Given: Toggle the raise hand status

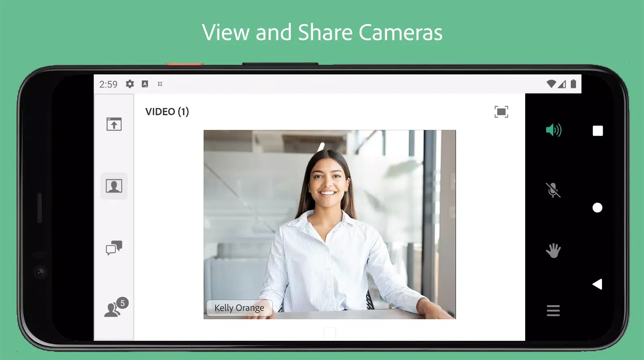Looking at the screenshot, I should coord(553,251).
